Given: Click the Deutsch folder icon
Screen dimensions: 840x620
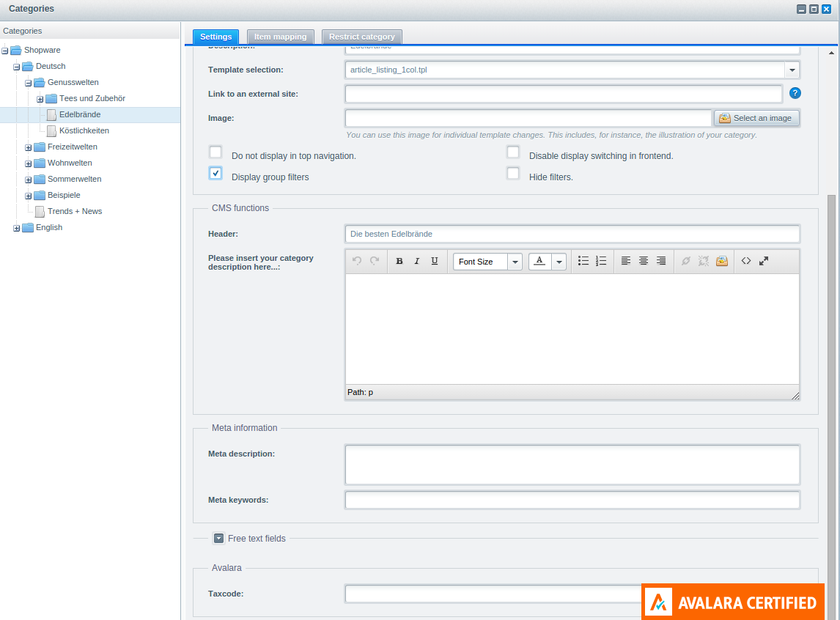Looking at the screenshot, I should point(28,67).
